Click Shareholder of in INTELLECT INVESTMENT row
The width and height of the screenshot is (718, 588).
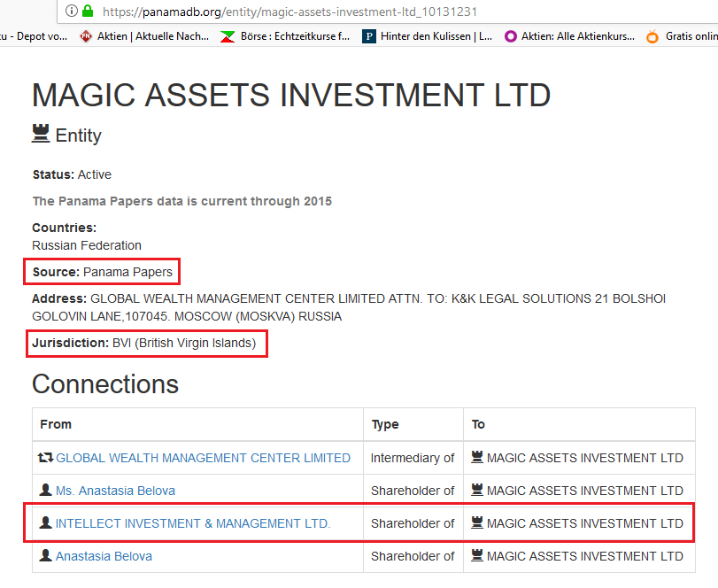[x=413, y=523]
